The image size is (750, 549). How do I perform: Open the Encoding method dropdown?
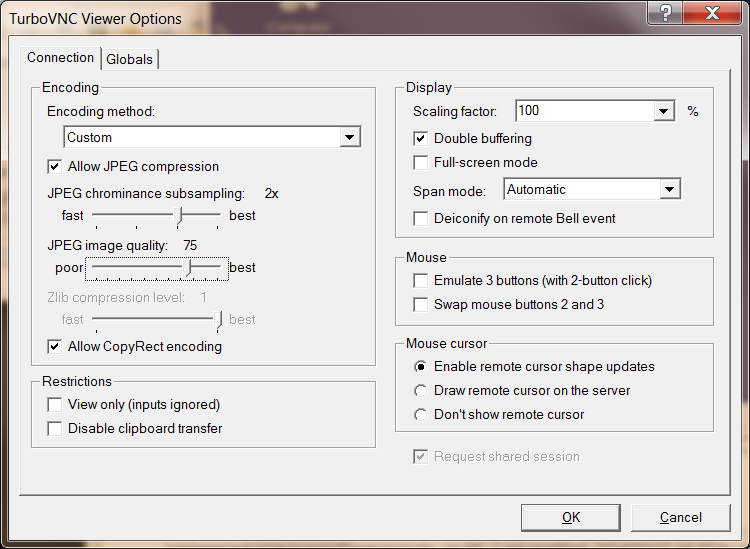click(x=212, y=137)
